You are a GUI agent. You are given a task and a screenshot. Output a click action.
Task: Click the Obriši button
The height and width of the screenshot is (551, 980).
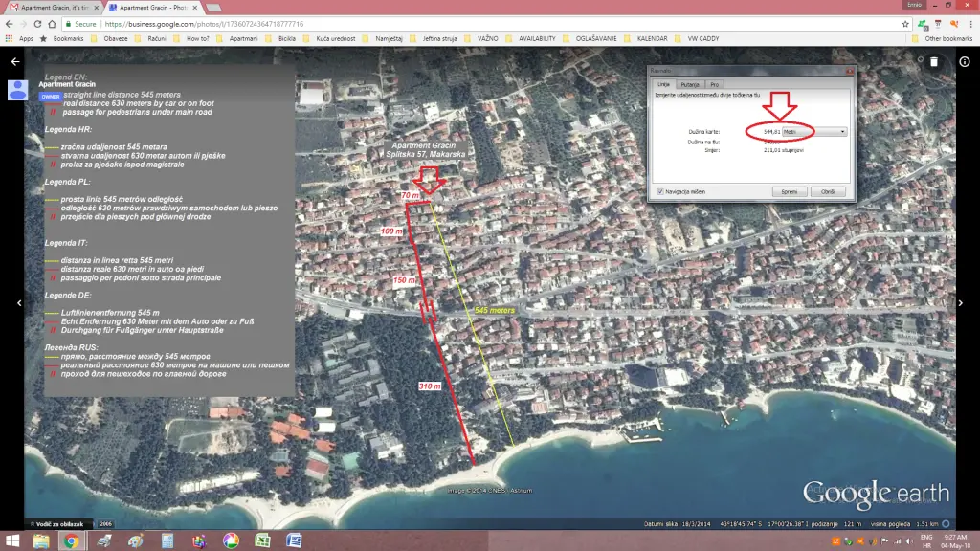pos(828,191)
